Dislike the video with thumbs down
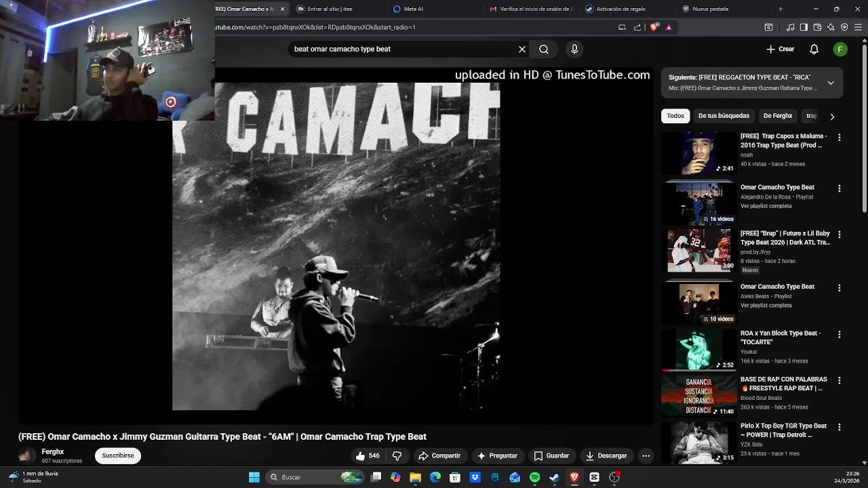The height and width of the screenshot is (488, 868). click(397, 456)
